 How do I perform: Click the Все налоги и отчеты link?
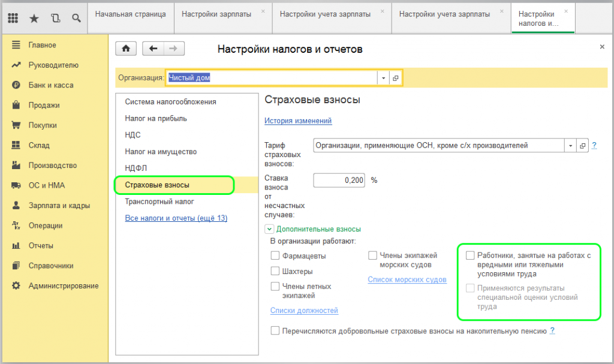pyautogui.click(x=176, y=218)
